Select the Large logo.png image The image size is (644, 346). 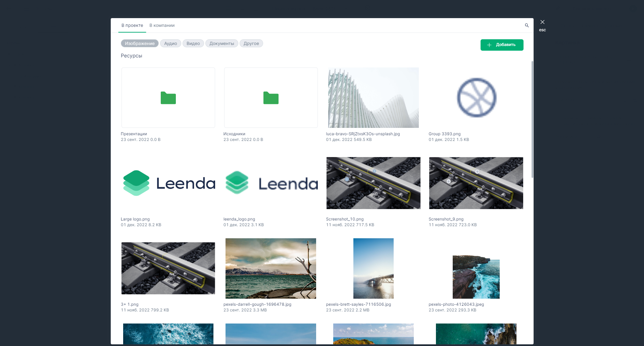(168, 183)
